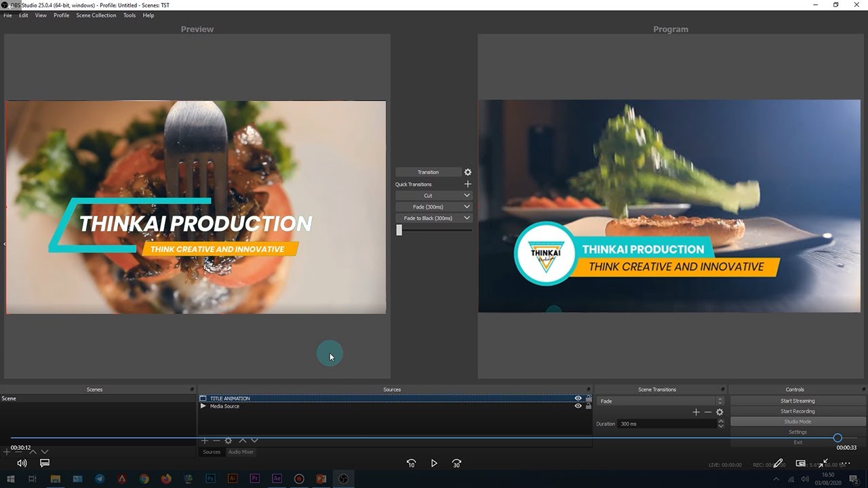Screen dimensions: 868x488
Task: Pop out the Scene Transitions dock
Action: 722,390
